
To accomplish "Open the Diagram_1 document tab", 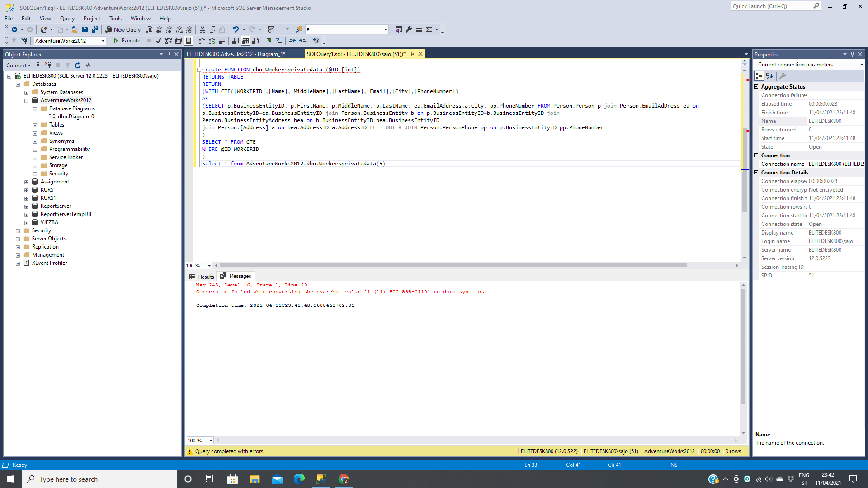I will (x=236, y=54).
